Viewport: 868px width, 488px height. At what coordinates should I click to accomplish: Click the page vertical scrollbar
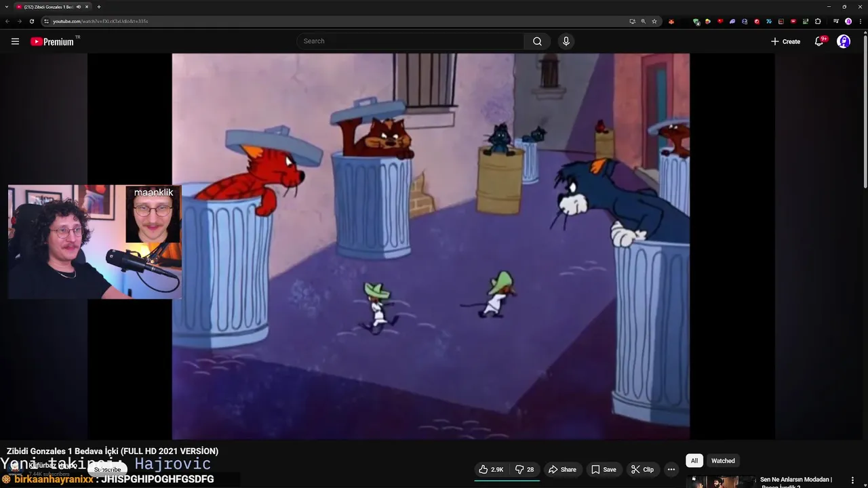pos(865,112)
